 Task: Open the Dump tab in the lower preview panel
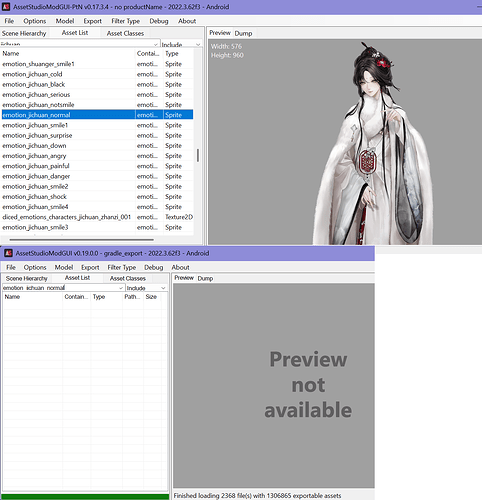[205, 278]
